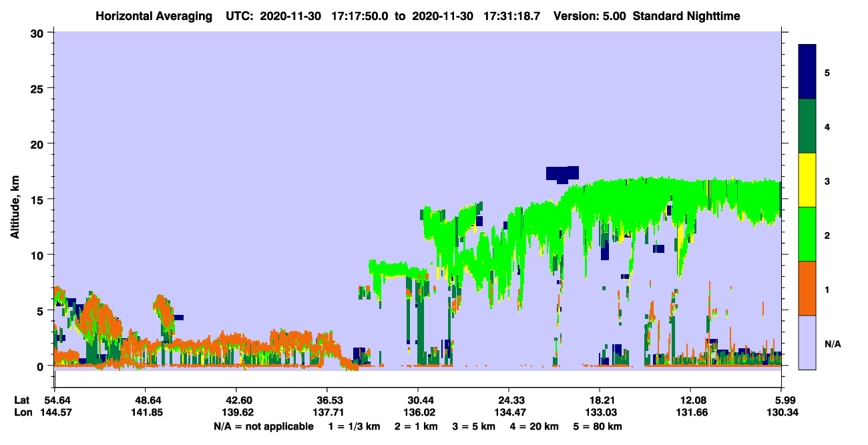
Task: Click the longitude value 139.62
Action: tap(236, 412)
